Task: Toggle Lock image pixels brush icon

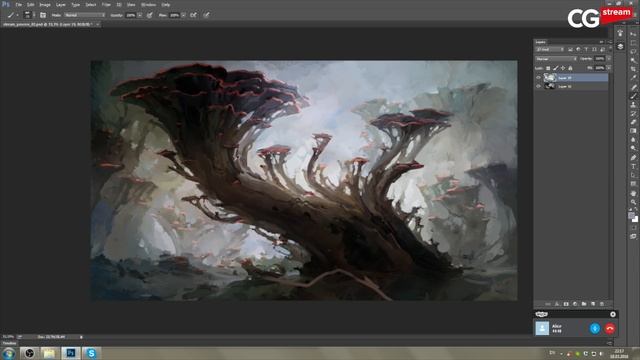Action: (556, 68)
